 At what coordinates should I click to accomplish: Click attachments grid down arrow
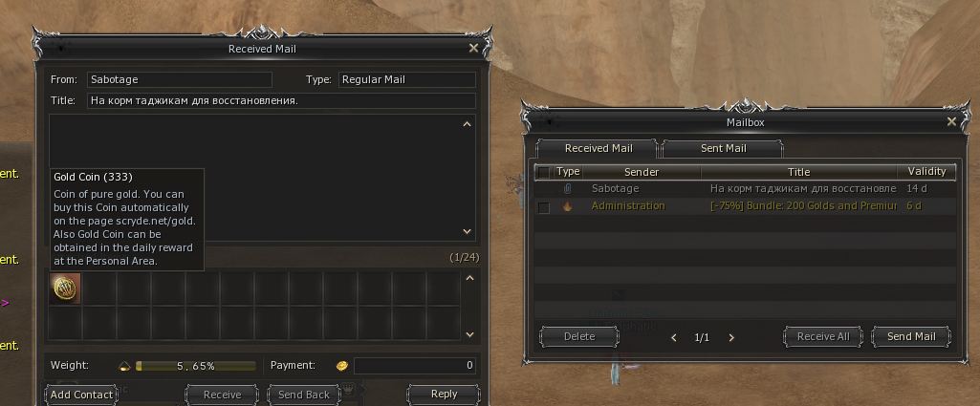tap(470, 334)
